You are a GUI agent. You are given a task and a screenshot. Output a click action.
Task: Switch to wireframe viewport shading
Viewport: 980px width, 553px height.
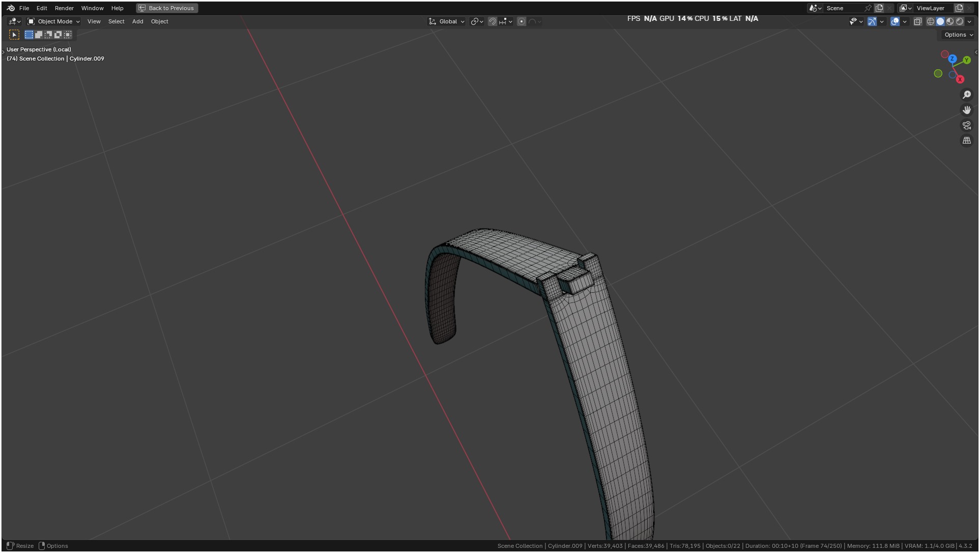(x=930, y=21)
